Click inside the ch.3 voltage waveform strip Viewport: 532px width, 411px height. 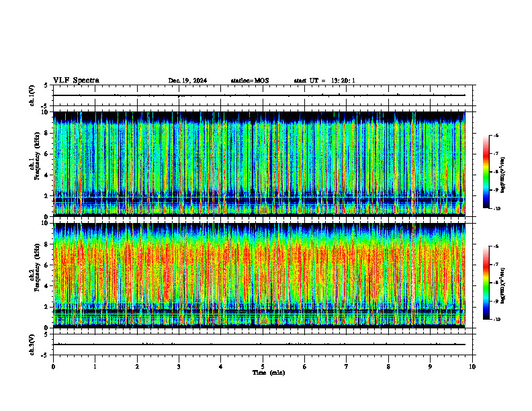tap(264, 345)
